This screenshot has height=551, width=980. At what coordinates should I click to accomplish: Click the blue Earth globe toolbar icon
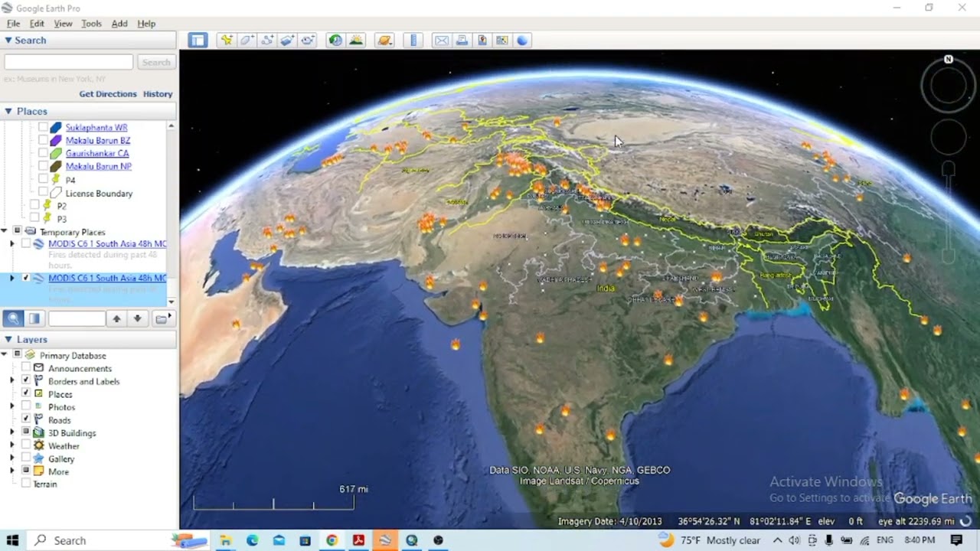523,41
